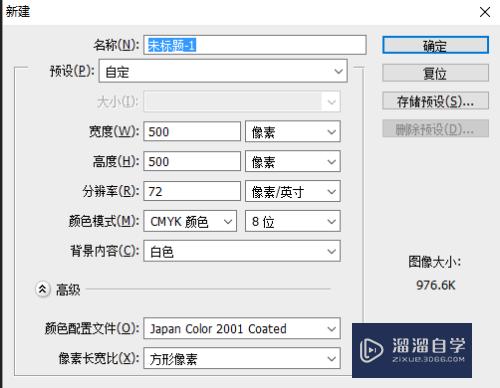Click the 高级 section label
The height and width of the screenshot is (388, 500).
click(68, 290)
